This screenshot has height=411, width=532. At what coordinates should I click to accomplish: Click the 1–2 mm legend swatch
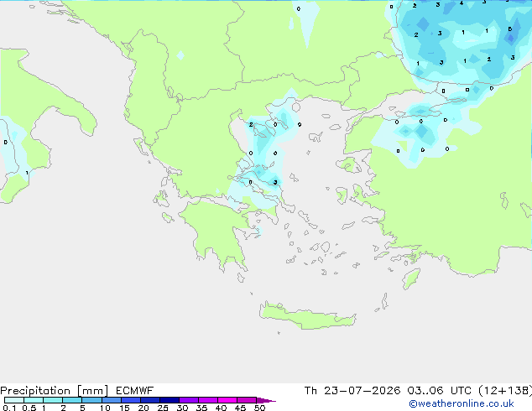coord(53,400)
